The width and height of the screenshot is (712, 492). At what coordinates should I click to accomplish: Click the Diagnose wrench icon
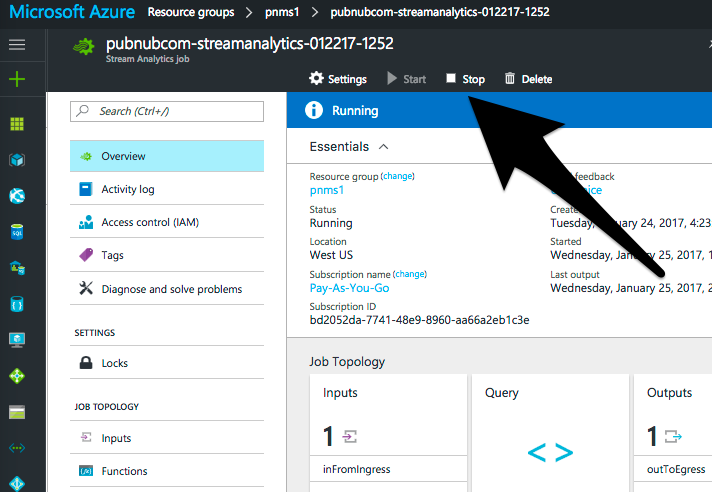click(x=86, y=288)
